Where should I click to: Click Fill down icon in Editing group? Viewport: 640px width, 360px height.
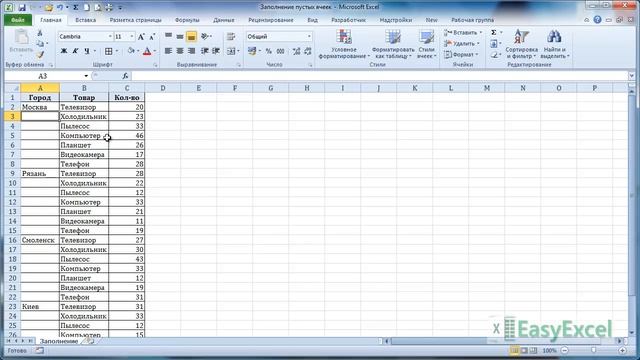click(494, 43)
